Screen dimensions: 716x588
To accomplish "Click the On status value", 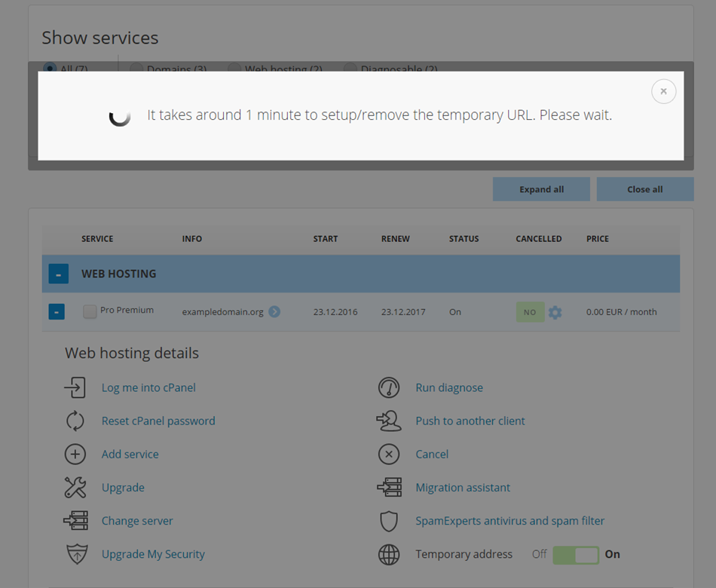I will click(x=455, y=312).
